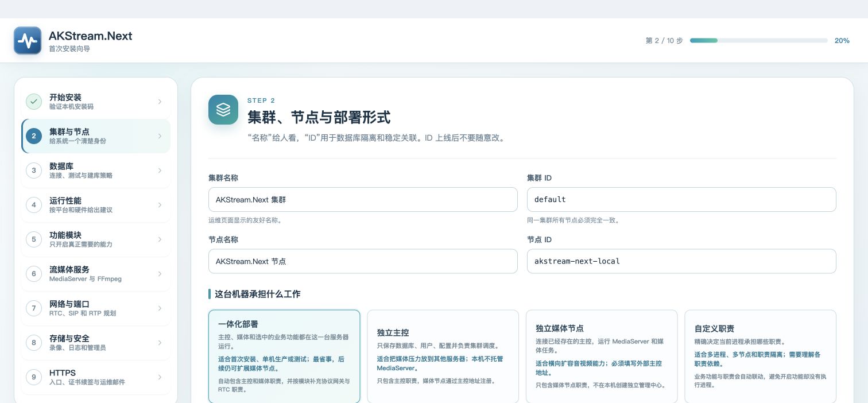This screenshot has width=868, height=403.
Task: Click the green checkmark beside 开始安装
Action: tap(34, 102)
